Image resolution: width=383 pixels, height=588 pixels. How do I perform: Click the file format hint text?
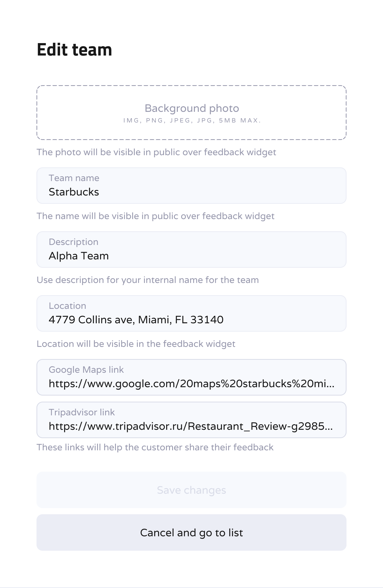pos(192,120)
